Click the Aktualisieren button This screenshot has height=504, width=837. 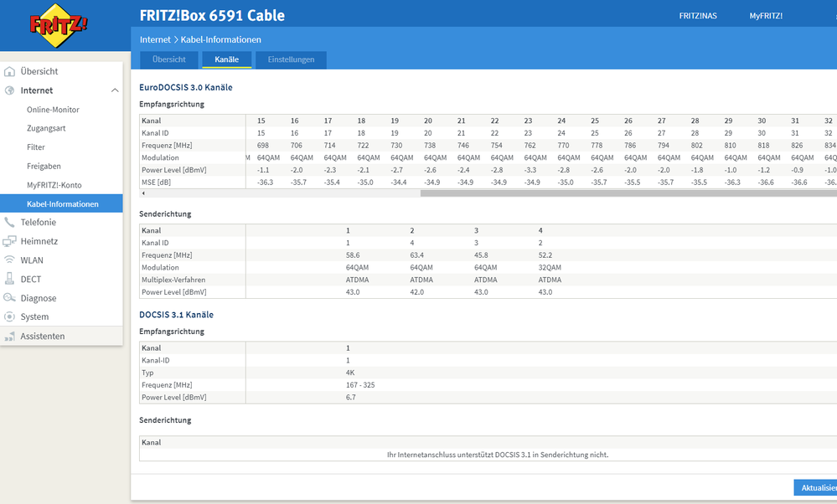click(816, 488)
